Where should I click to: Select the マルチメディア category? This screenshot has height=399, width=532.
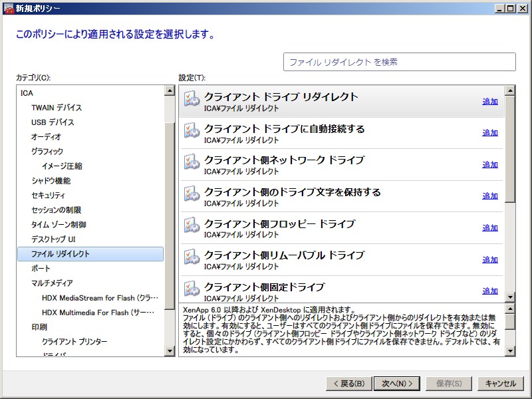coord(52,283)
